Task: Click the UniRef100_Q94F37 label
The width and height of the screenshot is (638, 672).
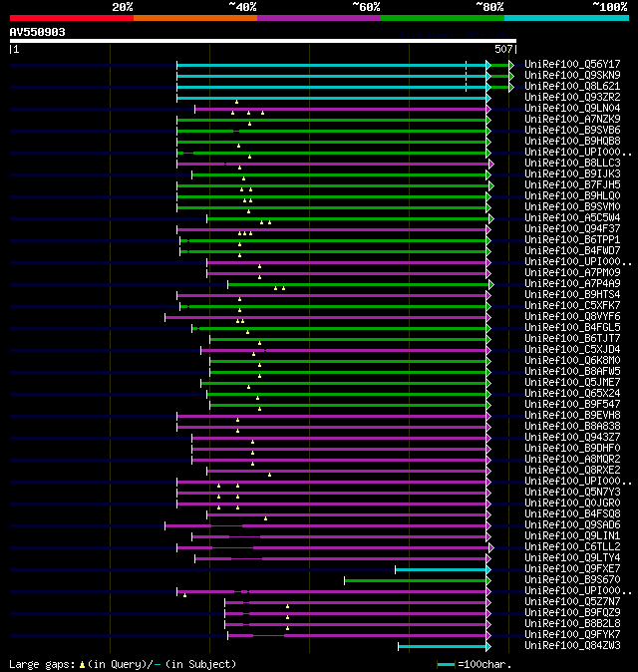Action: click(572, 229)
